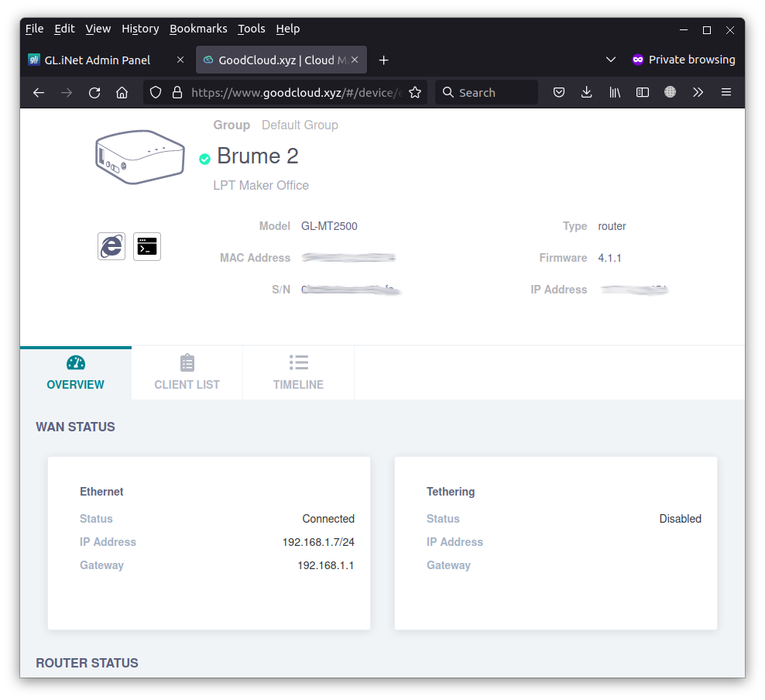Click the Private browsing indicator

tap(684, 60)
